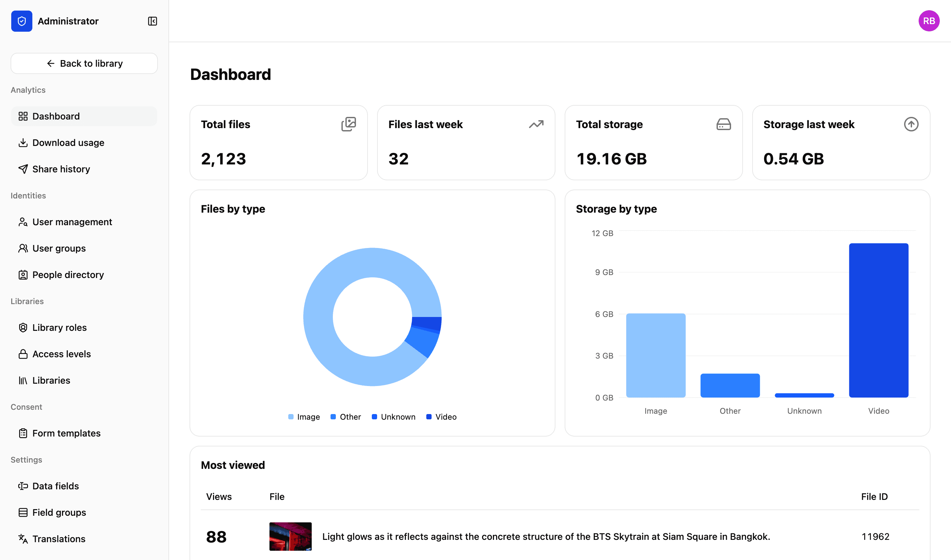
Task: Click the File ID column header
Action: [874, 497]
